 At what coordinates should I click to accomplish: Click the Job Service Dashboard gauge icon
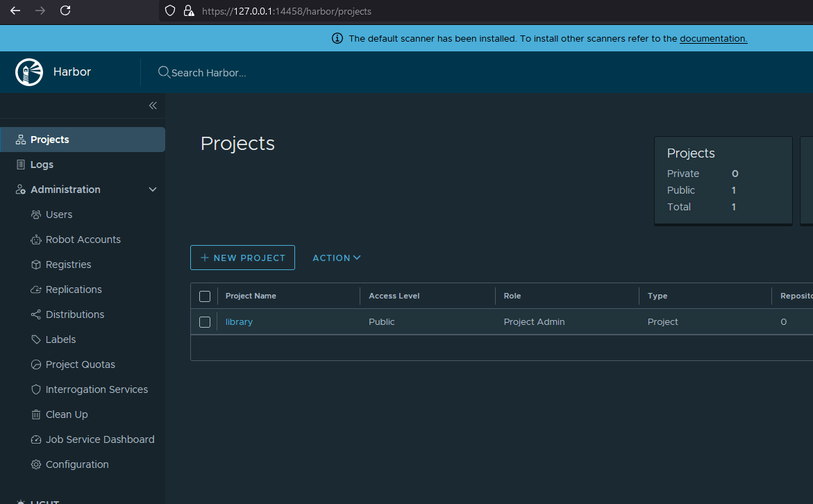point(36,439)
